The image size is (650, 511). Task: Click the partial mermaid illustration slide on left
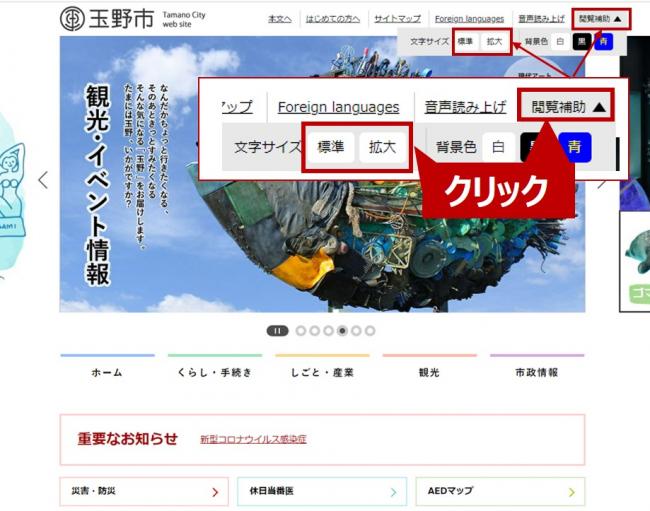12,191
